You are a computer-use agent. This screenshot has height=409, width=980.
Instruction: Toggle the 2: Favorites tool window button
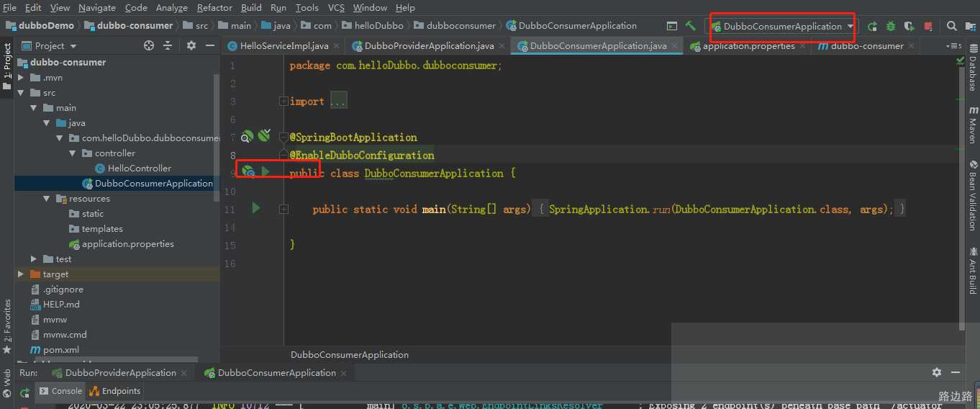coord(7,326)
